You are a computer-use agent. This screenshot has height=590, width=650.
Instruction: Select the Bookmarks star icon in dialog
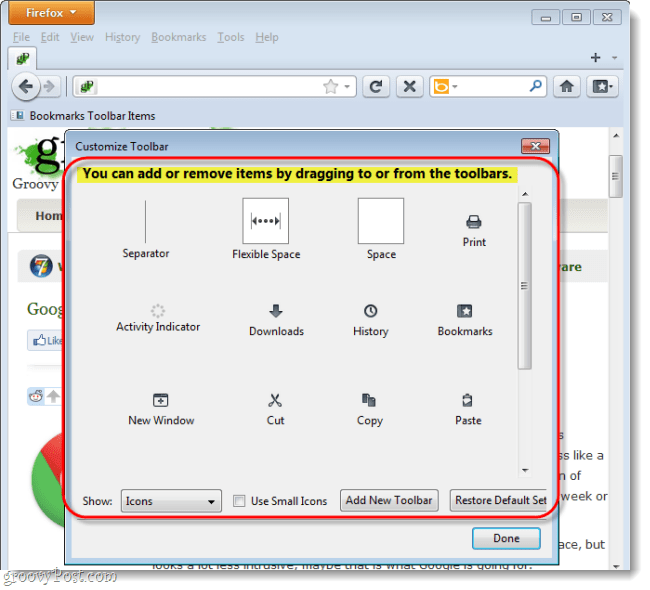point(465,311)
